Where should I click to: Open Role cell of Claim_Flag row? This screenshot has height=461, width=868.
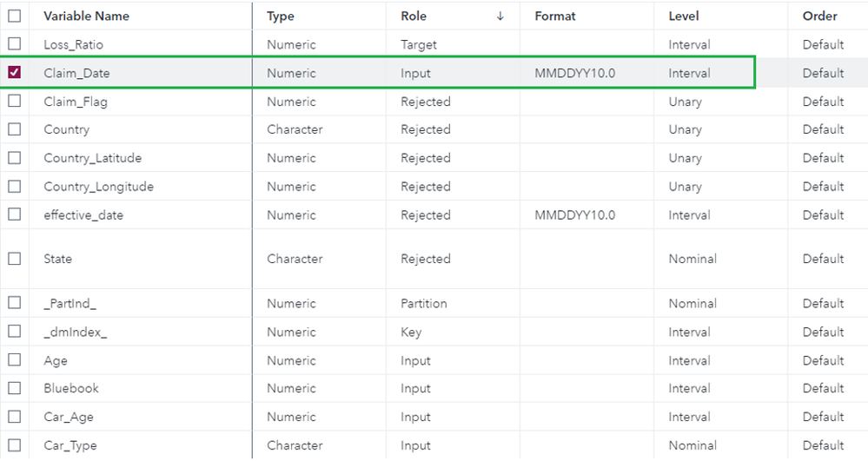[426, 102]
